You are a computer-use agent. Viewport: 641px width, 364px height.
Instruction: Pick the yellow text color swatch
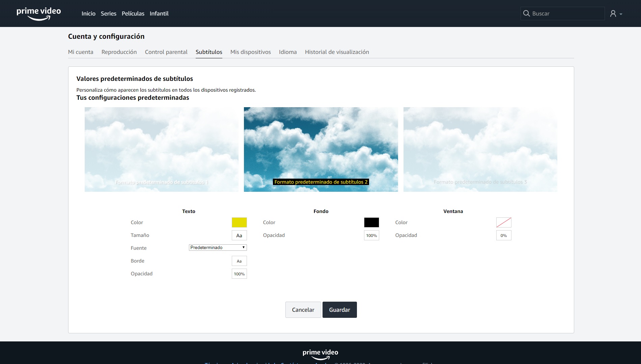tap(239, 222)
